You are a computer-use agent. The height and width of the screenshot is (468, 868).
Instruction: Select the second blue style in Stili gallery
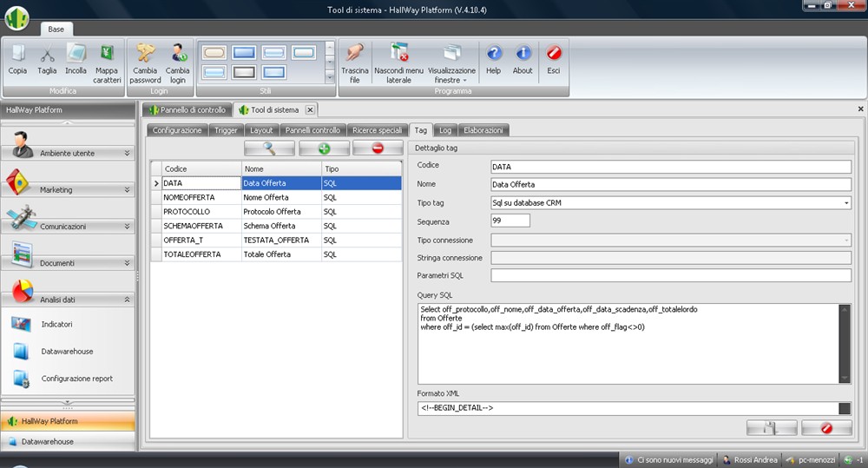click(x=244, y=53)
